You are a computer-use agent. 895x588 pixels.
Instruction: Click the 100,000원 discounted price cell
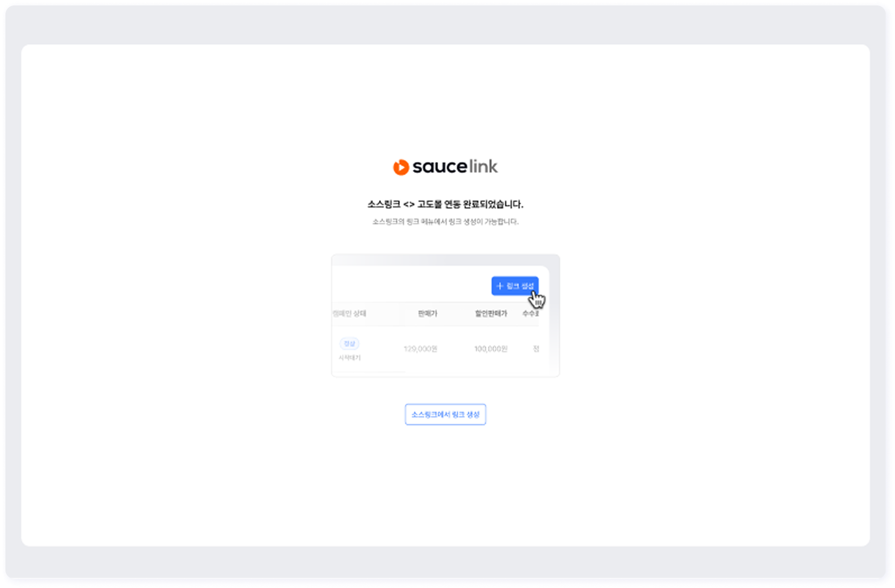tap(491, 349)
